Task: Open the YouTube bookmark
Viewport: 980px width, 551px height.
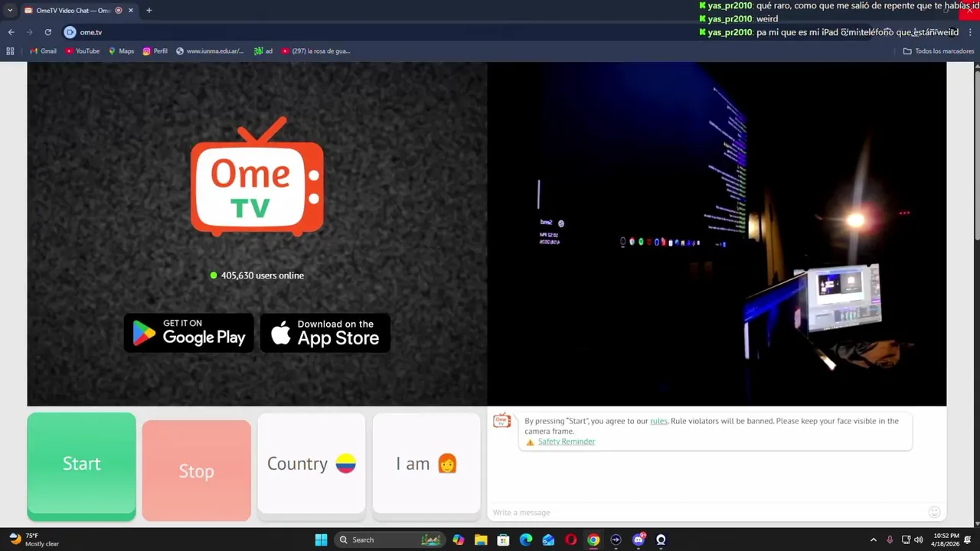Action: [x=83, y=51]
